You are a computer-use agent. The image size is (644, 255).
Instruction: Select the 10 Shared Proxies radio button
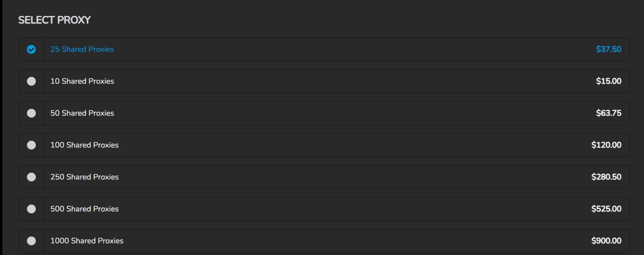31,81
